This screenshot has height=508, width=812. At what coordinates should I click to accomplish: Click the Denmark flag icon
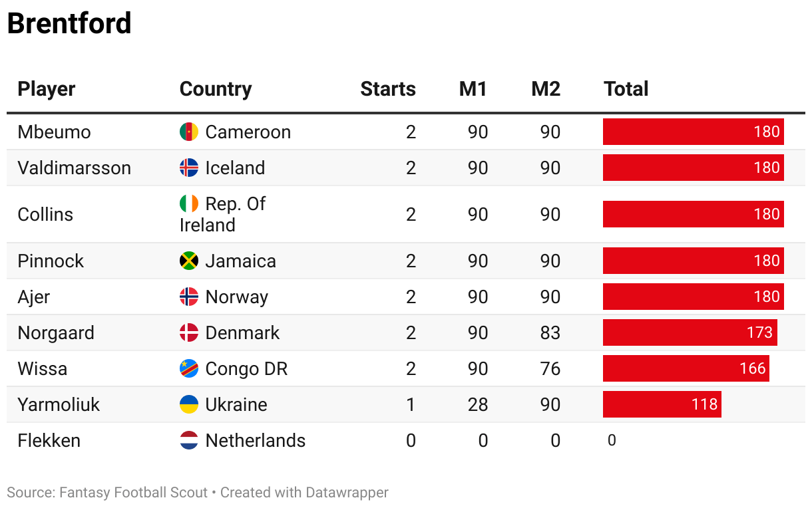189,332
